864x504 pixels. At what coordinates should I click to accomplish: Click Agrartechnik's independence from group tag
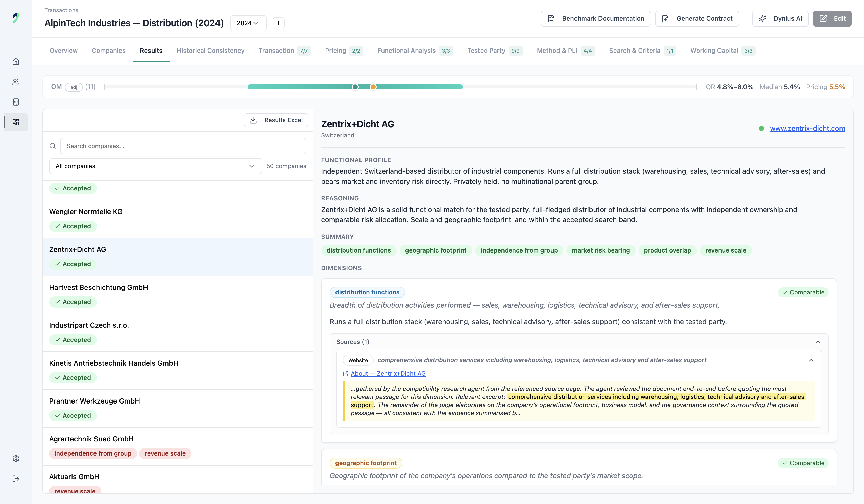[93, 454]
